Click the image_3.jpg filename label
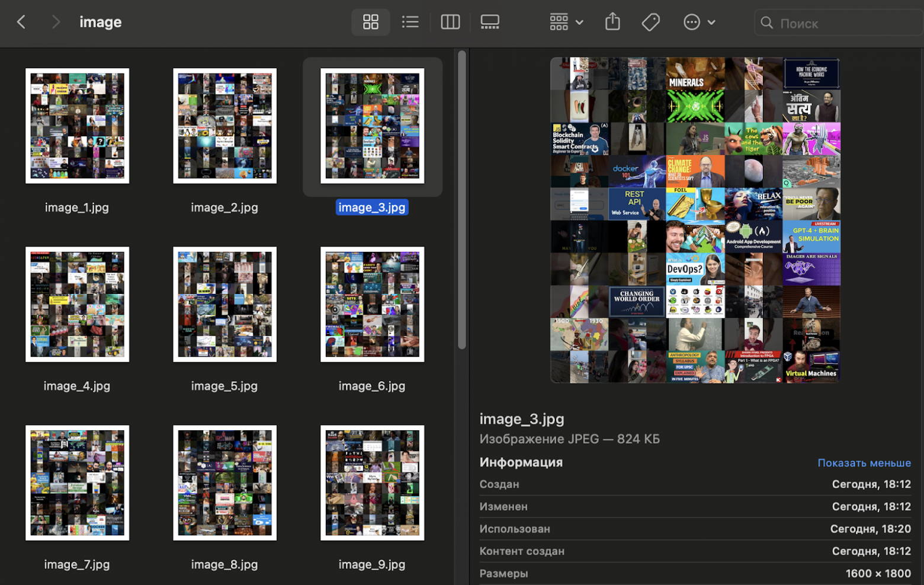 (372, 207)
